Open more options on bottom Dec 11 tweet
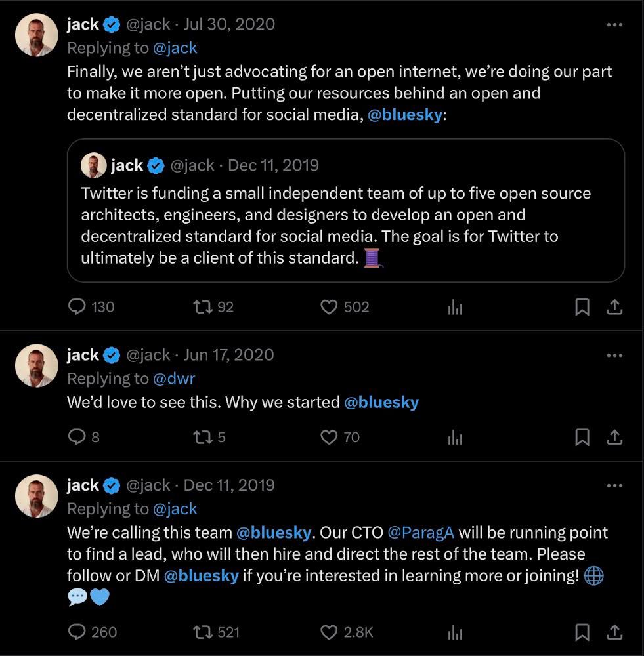The height and width of the screenshot is (656, 644). pos(614,485)
